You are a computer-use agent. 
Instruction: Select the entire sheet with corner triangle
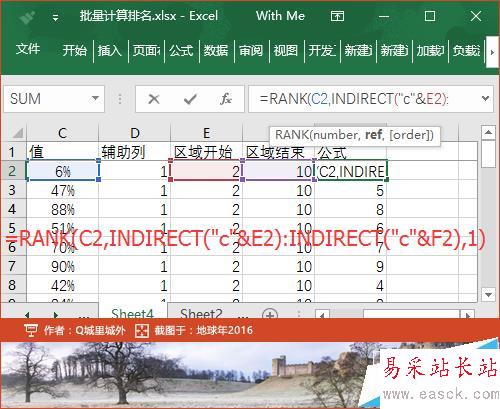pyautogui.click(x=18, y=133)
